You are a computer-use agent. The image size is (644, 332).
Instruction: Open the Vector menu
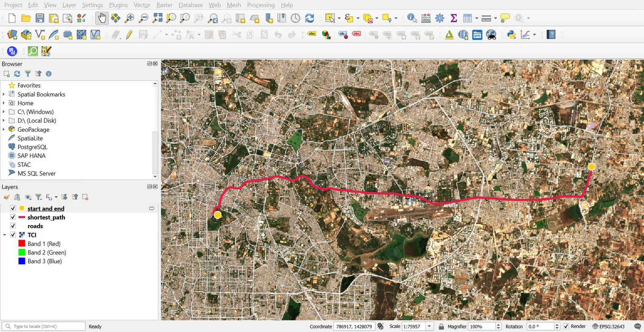pyautogui.click(x=142, y=5)
